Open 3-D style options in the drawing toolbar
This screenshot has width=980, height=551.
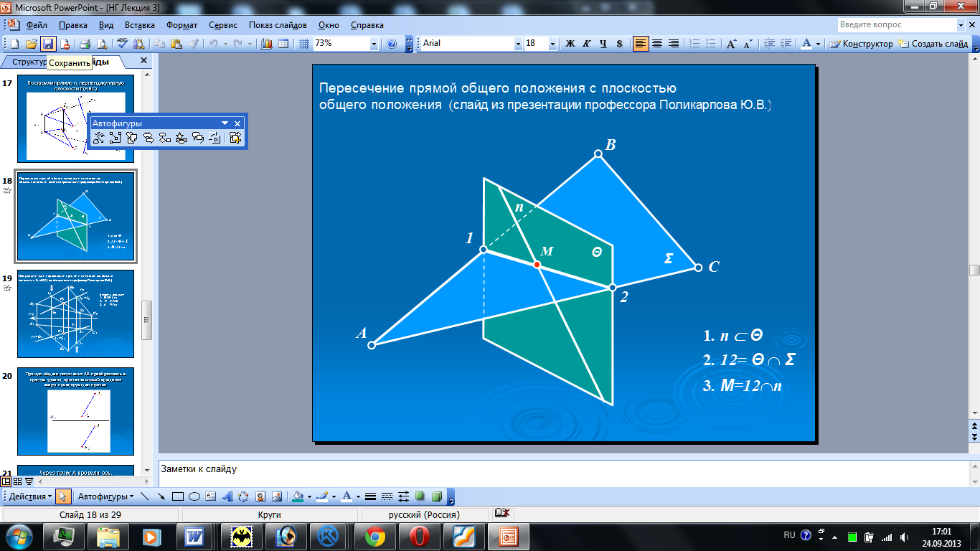click(x=437, y=496)
